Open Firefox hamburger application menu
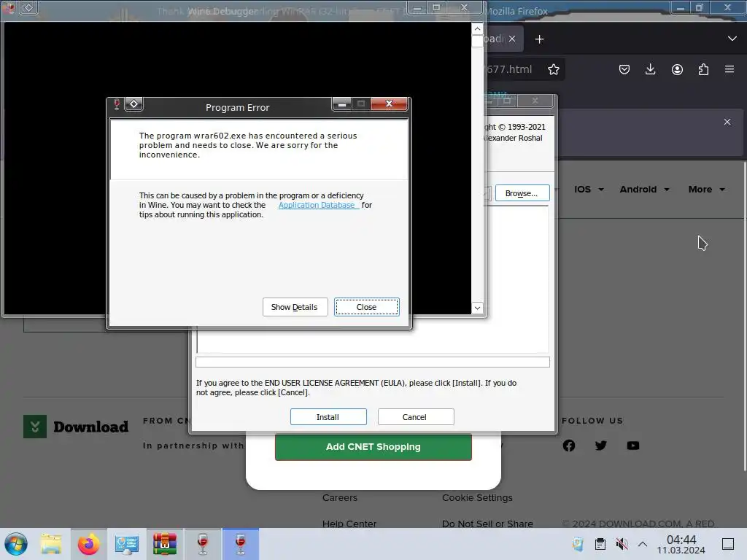Viewport: 747px width, 560px height. 729,69
